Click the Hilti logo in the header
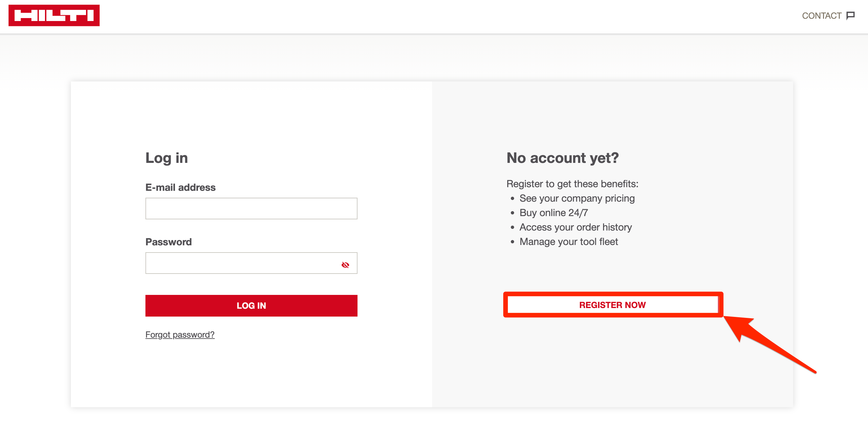The width and height of the screenshot is (868, 421). (54, 15)
